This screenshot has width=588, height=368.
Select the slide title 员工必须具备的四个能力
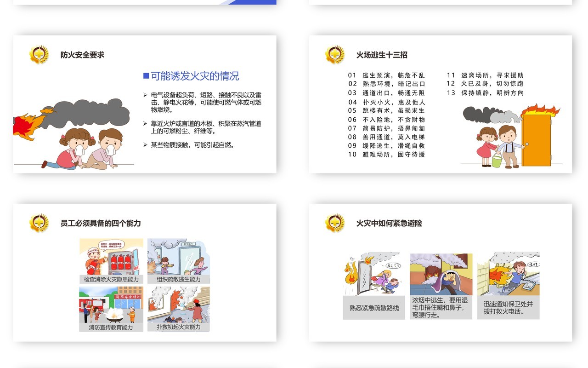[x=101, y=223]
